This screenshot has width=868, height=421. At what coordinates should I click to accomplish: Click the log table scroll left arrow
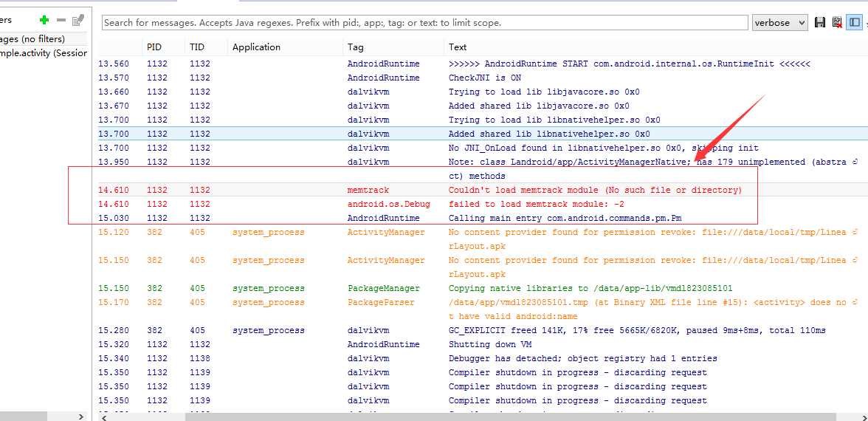[x=103, y=417]
